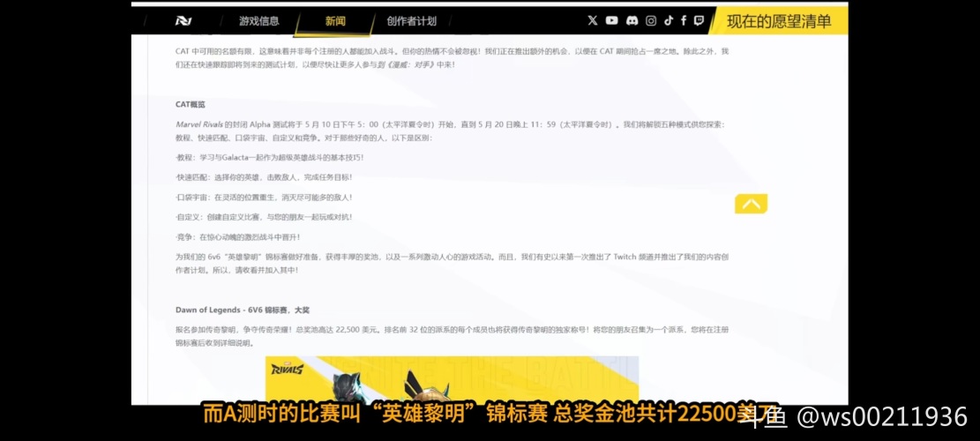Click the Marvel Rivals tournament banner image

(x=452, y=380)
